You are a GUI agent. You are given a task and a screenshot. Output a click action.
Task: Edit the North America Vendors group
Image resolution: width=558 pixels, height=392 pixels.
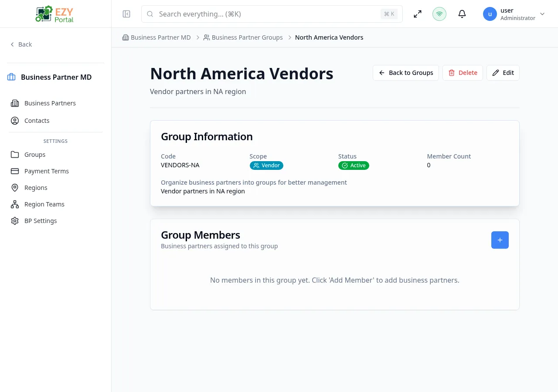[503, 73]
